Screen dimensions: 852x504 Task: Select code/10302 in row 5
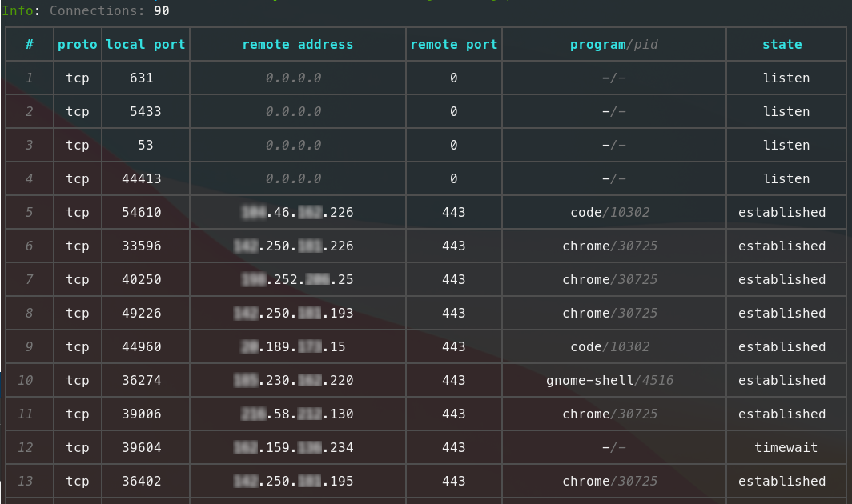click(x=609, y=213)
